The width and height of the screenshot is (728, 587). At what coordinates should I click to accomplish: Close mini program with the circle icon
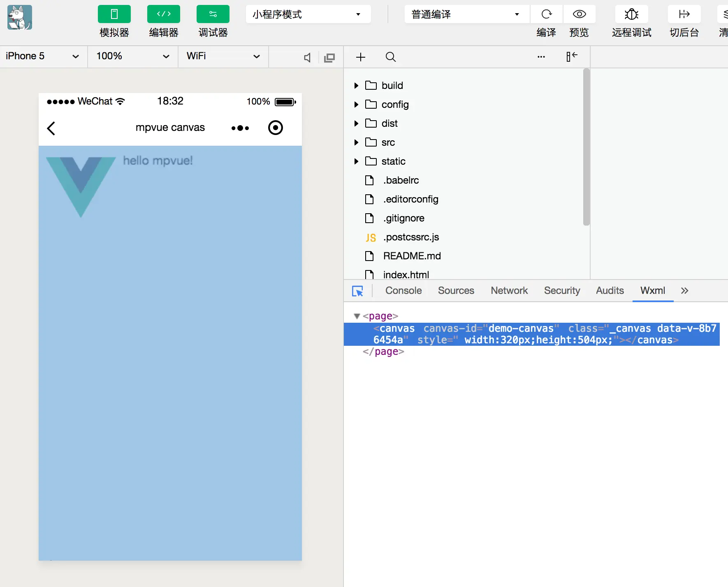[x=276, y=128]
